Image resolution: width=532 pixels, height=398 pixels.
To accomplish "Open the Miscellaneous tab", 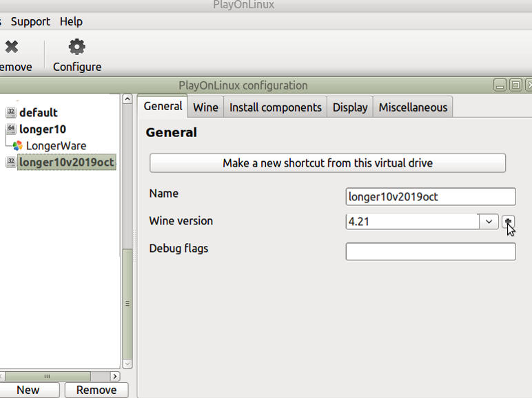I will pyautogui.click(x=413, y=107).
